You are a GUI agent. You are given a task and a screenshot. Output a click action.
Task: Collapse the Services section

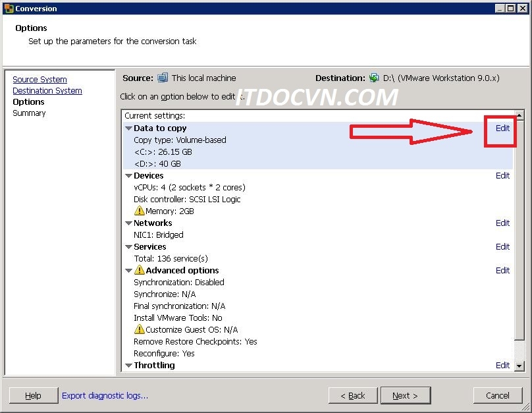tap(128, 247)
